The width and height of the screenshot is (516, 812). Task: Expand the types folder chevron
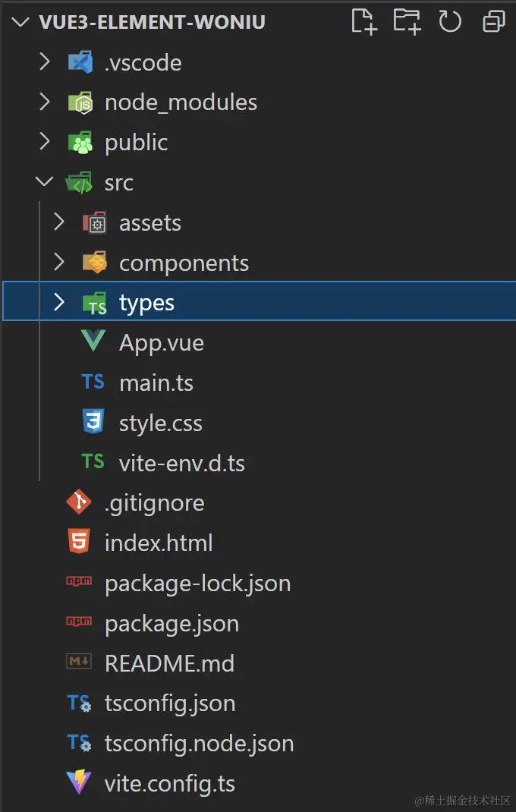pos(59,302)
